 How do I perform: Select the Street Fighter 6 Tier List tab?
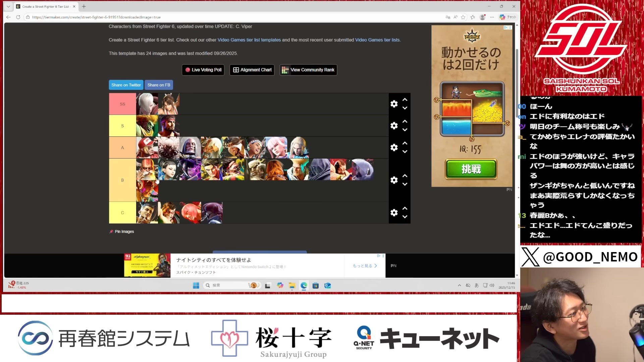[45, 6]
